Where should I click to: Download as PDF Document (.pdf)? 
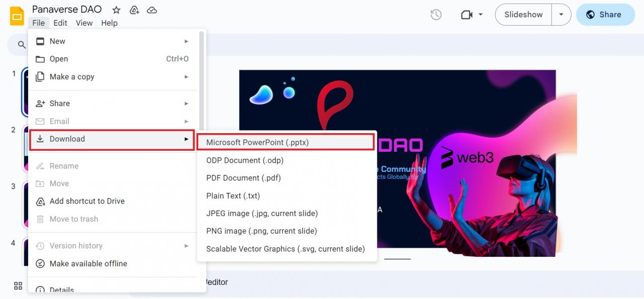tap(287, 178)
